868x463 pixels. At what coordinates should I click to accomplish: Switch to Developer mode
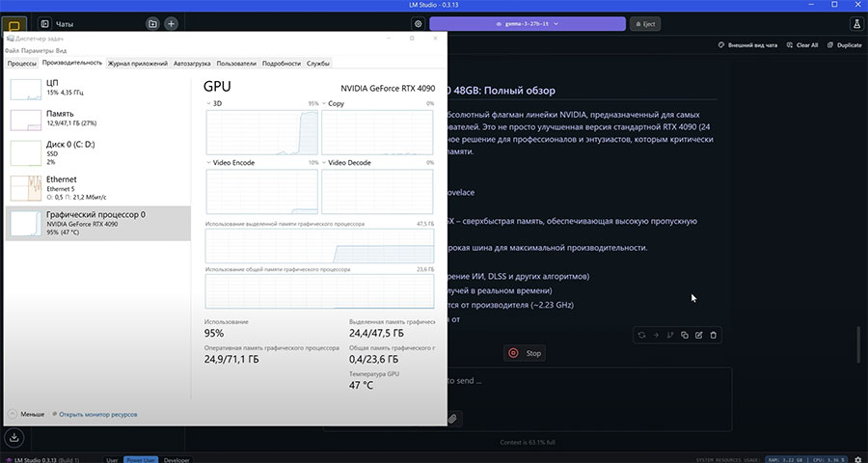click(x=176, y=460)
